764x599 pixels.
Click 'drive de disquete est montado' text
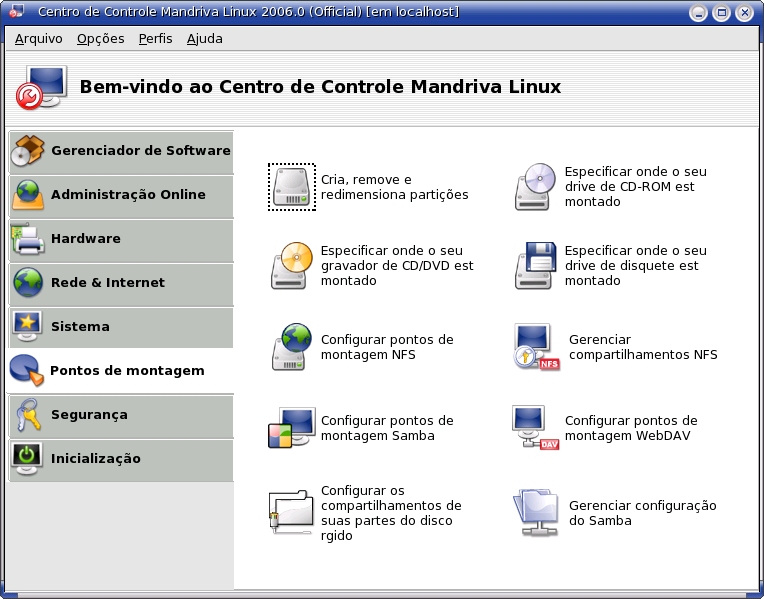click(x=631, y=273)
